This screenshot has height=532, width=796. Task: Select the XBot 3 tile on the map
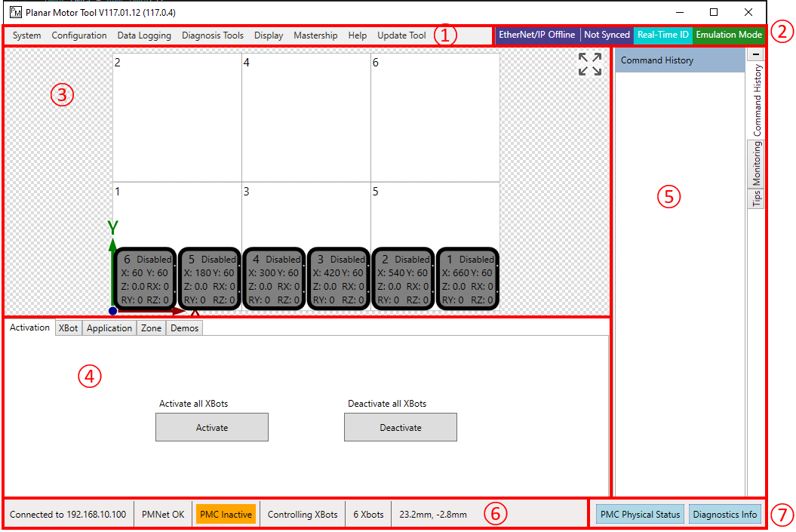point(338,279)
